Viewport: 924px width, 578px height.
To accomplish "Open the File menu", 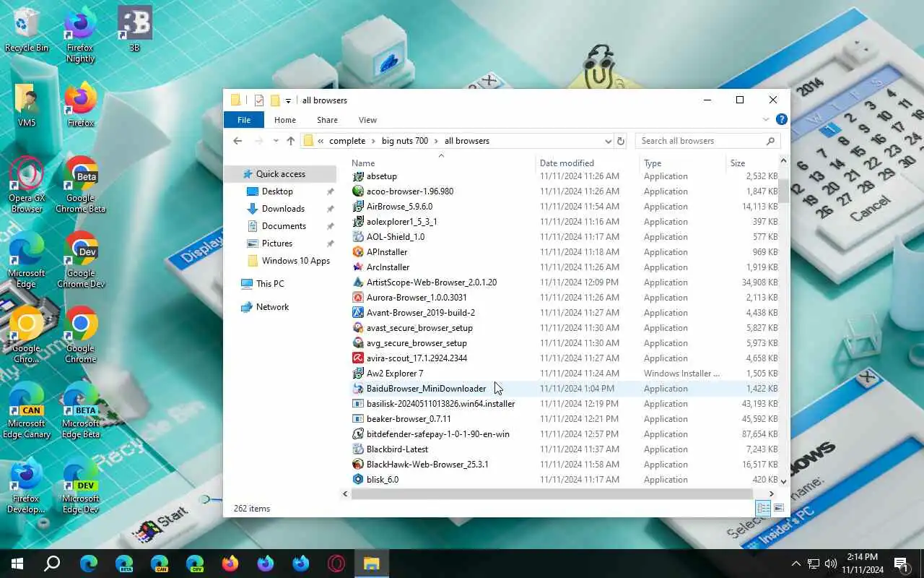I will click(244, 120).
